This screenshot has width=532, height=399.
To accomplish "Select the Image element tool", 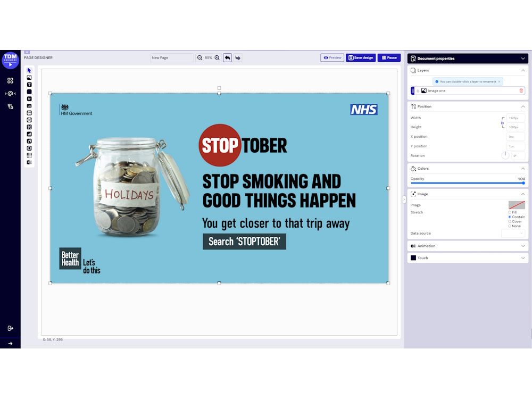I will click(29, 78).
